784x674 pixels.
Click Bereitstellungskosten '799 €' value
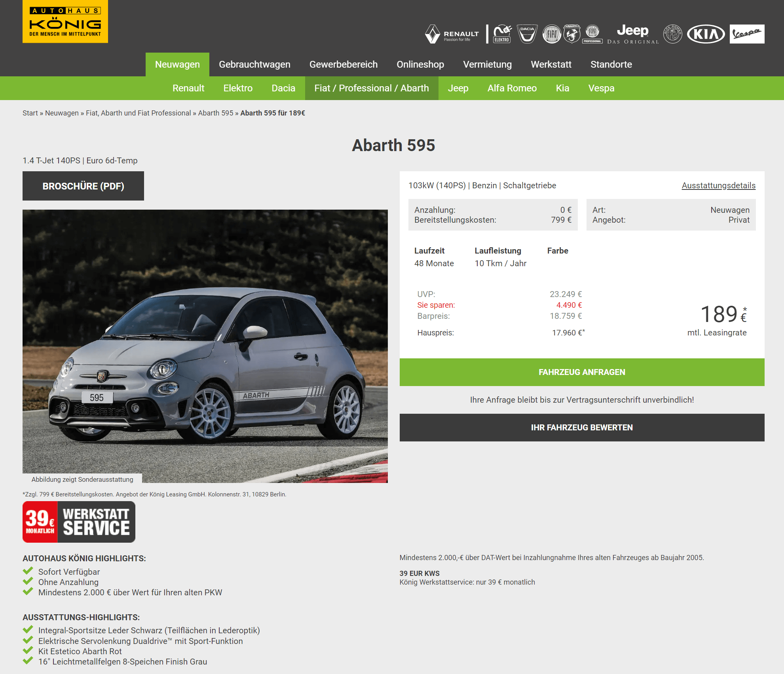[x=561, y=220]
